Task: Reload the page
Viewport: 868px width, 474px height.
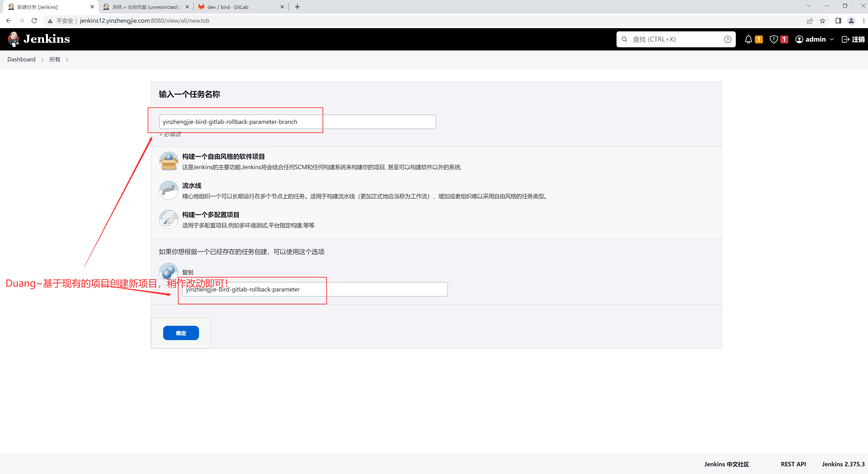Action: [34, 21]
